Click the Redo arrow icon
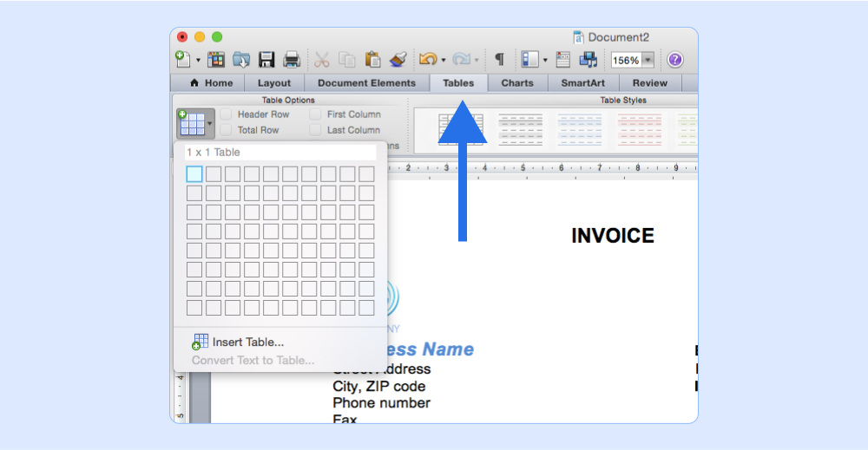The width and height of the screenshot is (868, 450). point(461,59)
